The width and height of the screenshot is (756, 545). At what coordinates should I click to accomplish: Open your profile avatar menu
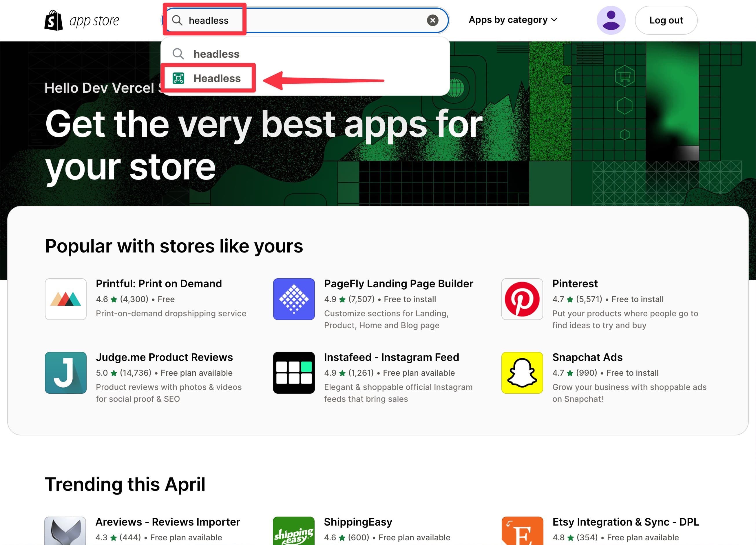[x=611, y=20]
